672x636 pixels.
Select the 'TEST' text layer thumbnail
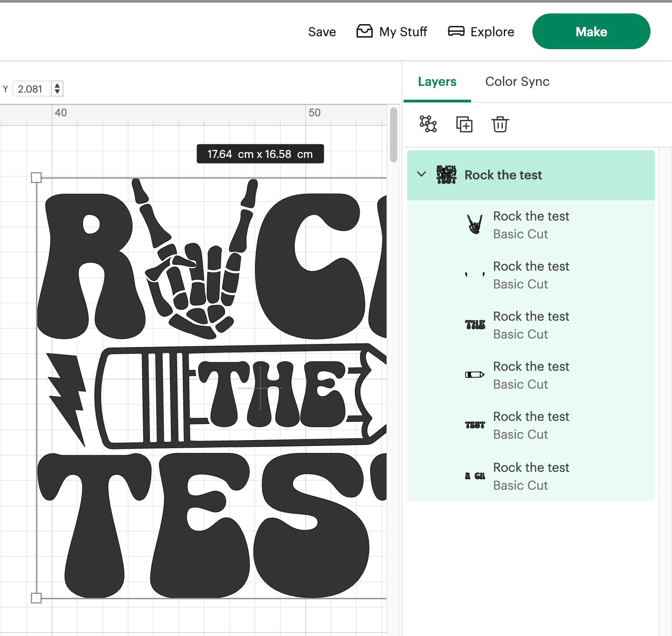click(x=475, y=425)
